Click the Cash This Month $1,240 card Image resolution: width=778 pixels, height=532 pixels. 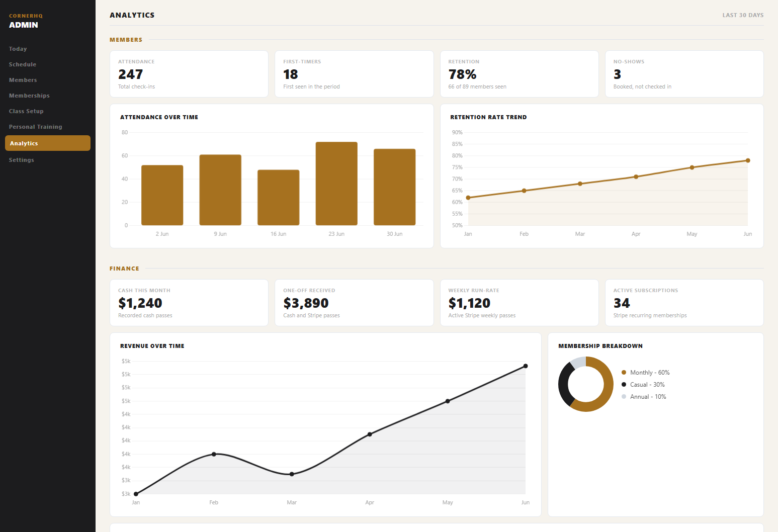(189, 303)
